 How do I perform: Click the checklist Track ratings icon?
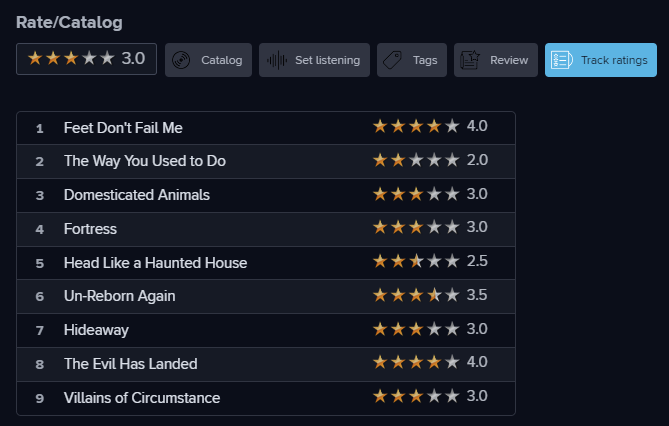click(x=561, y=60)
